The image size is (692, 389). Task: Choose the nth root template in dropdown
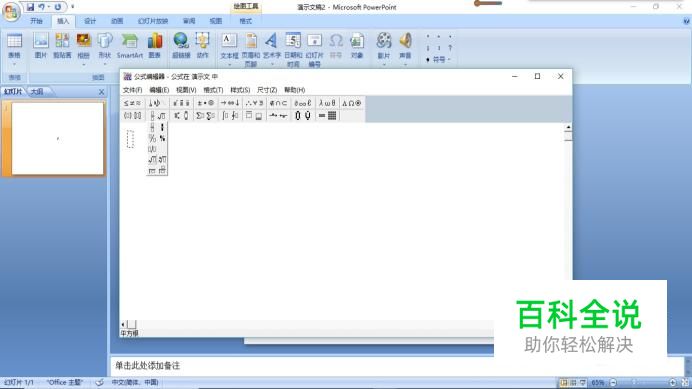(162, 159)
